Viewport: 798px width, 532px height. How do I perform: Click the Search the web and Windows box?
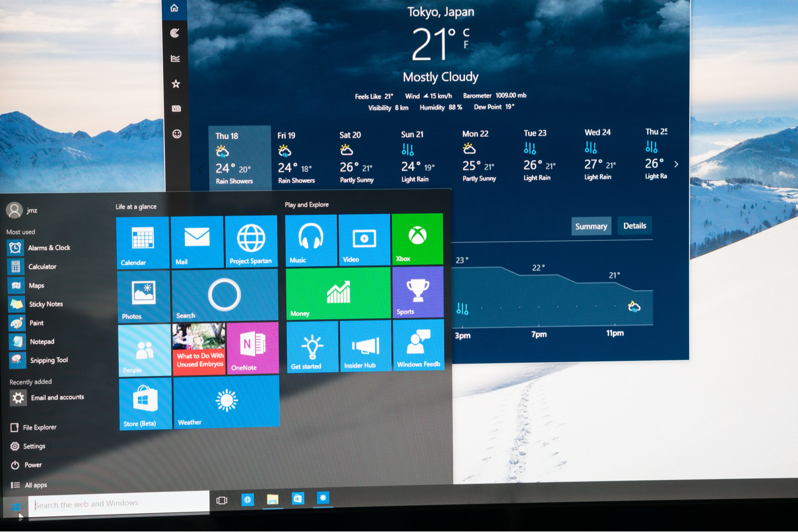(117, 503)
